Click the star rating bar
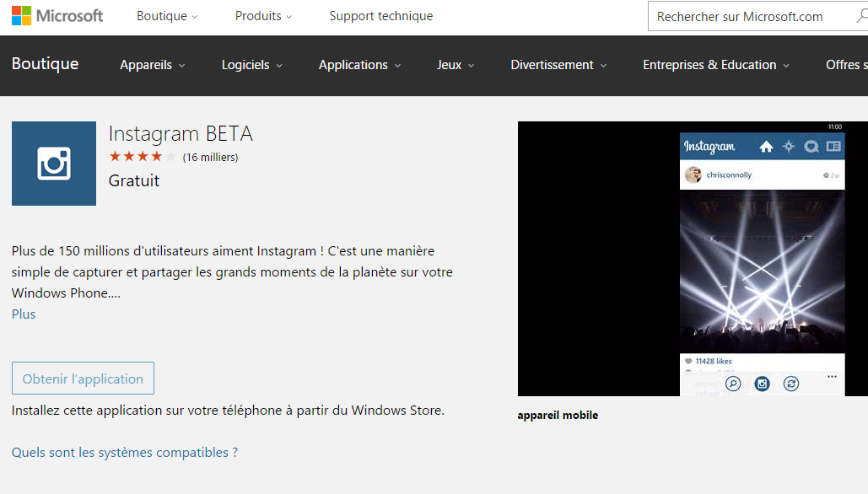Screen dimensions: 868x494 (142, 157)
